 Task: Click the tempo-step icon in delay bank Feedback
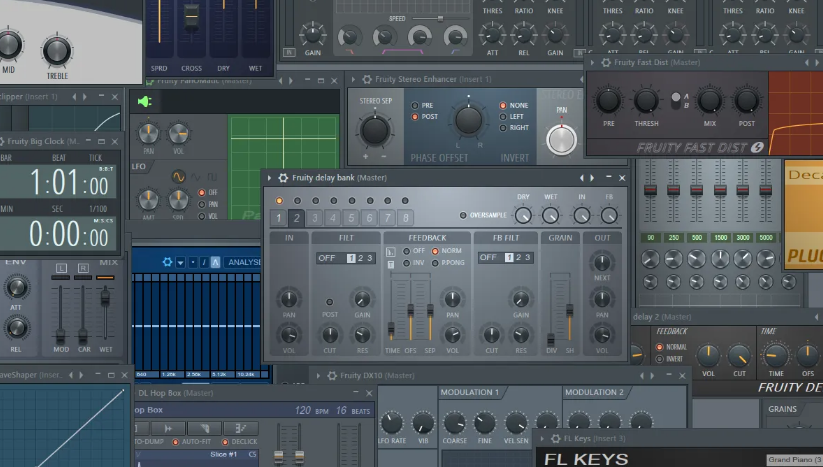(391, 252)
